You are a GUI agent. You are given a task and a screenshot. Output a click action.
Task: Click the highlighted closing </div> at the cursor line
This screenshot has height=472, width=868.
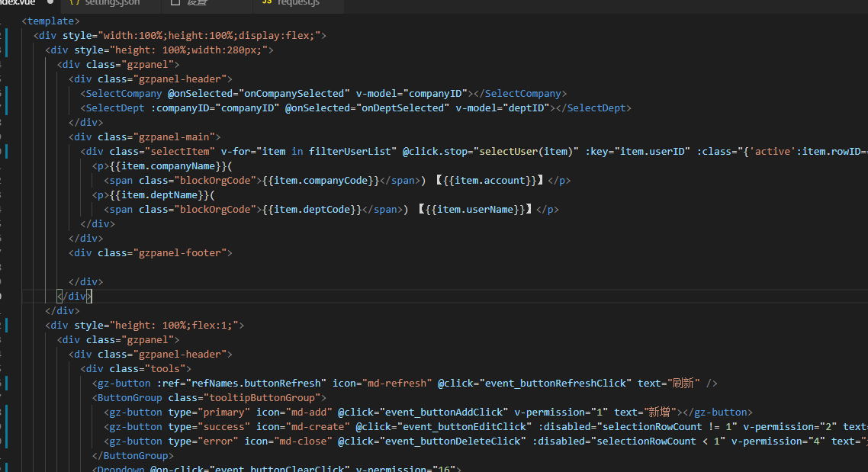(74, 296)
